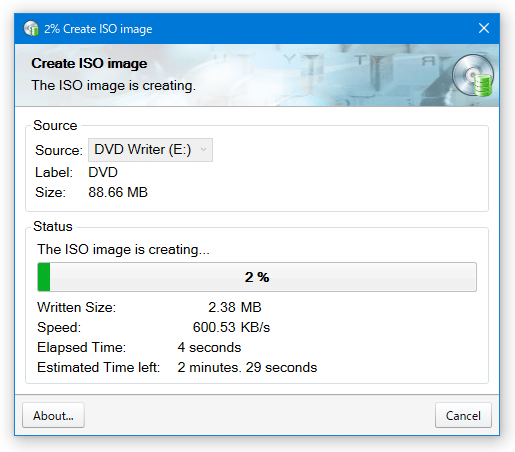
Task: Click the Speed value 600.53 KB/s
Action: point(231,327)
